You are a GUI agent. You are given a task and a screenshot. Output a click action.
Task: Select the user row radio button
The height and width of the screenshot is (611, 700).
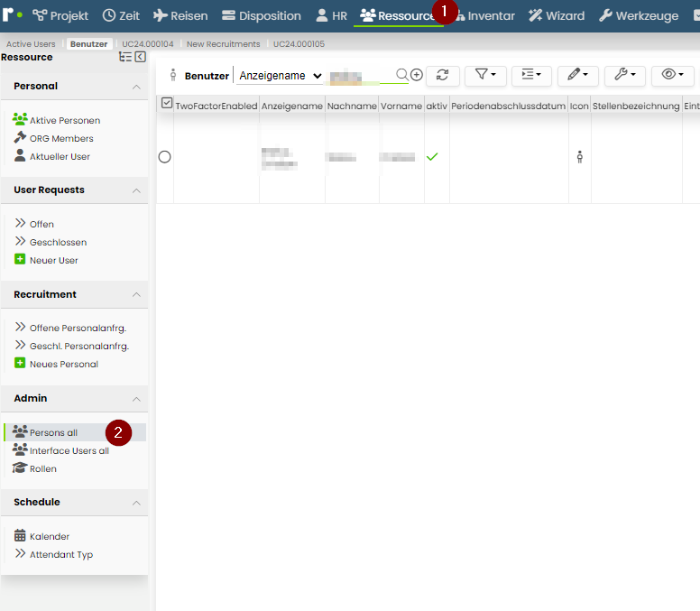point(165,157)
